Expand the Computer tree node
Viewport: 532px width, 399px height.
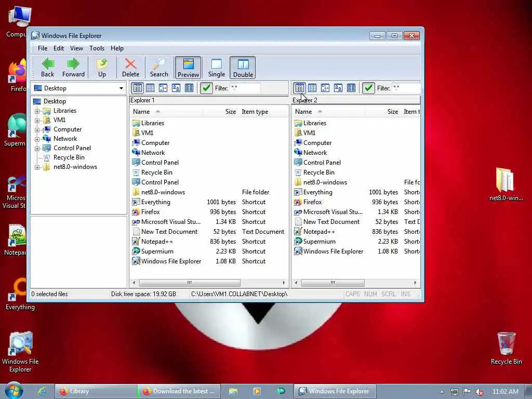tap(37, 129)
